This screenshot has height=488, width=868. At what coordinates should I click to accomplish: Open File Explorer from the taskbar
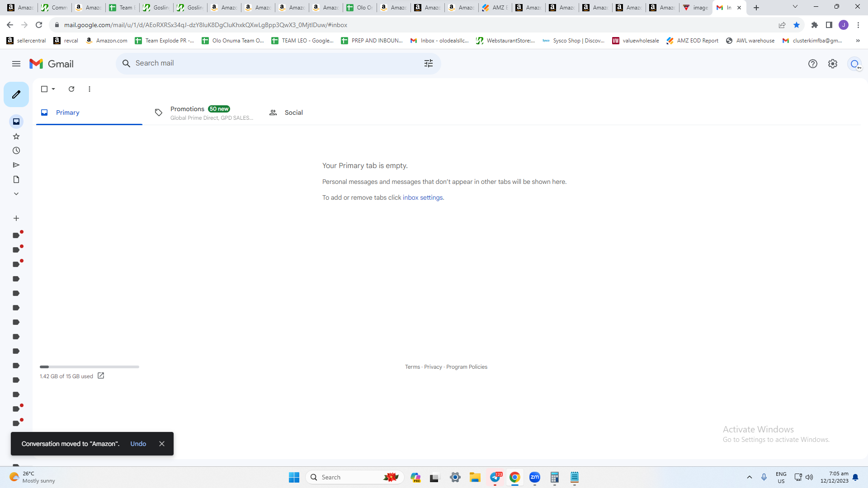click(x=475, y=477)
